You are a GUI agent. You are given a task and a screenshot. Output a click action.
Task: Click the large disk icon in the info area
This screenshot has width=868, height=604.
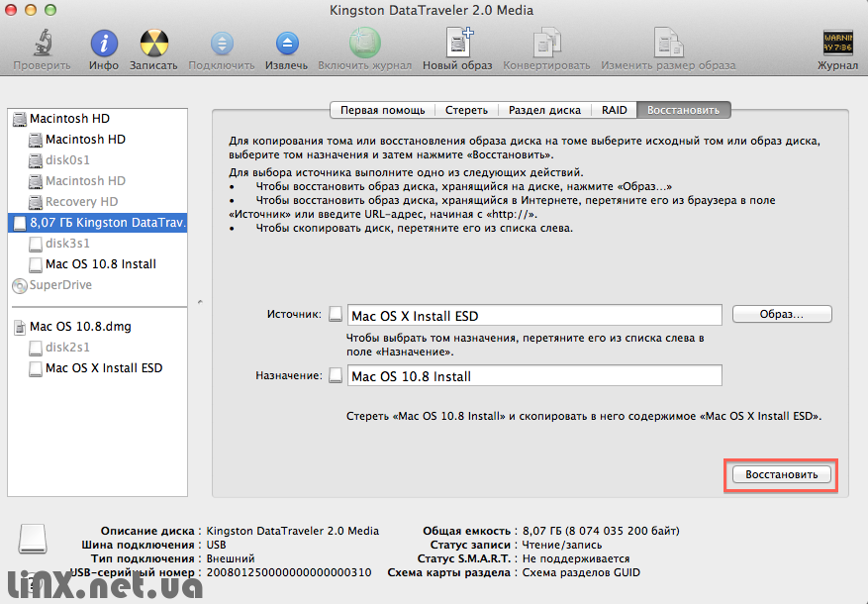[x=33, y=539]
